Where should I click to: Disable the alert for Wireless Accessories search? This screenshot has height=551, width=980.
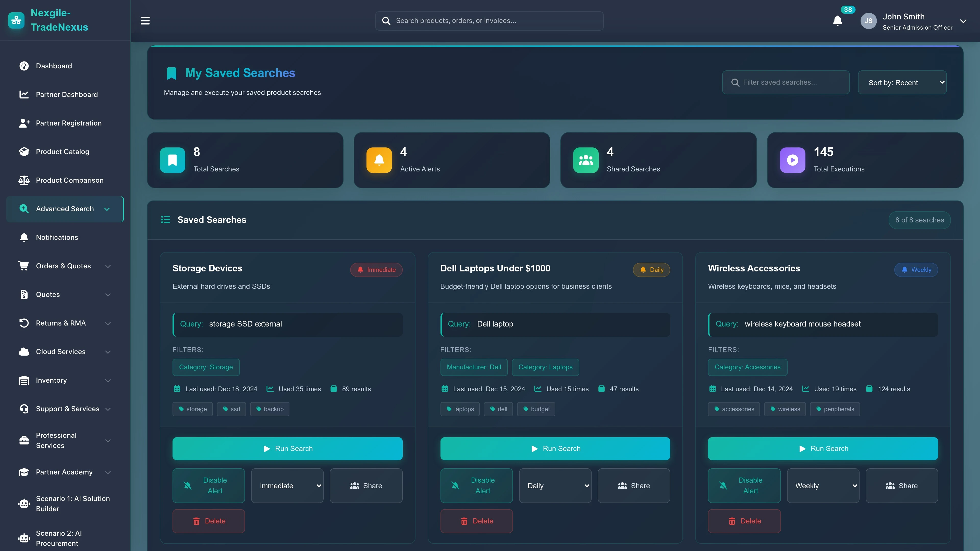pyautogui.click(x=744, y=486)
